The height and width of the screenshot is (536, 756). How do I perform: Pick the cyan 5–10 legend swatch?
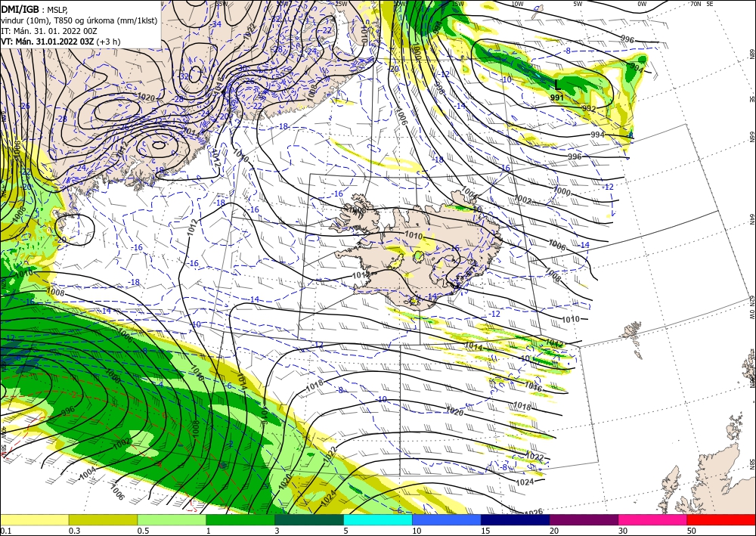coord(378,520)
